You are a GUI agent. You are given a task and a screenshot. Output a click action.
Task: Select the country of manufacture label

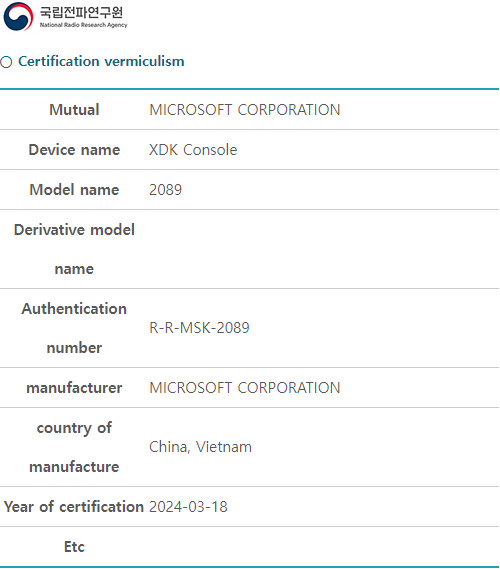click(74, 447)
